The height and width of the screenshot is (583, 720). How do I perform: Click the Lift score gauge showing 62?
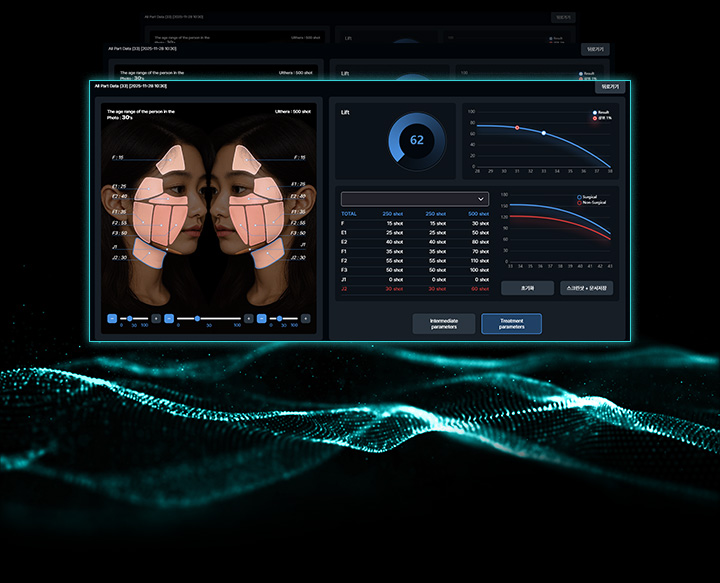(416, 139)
